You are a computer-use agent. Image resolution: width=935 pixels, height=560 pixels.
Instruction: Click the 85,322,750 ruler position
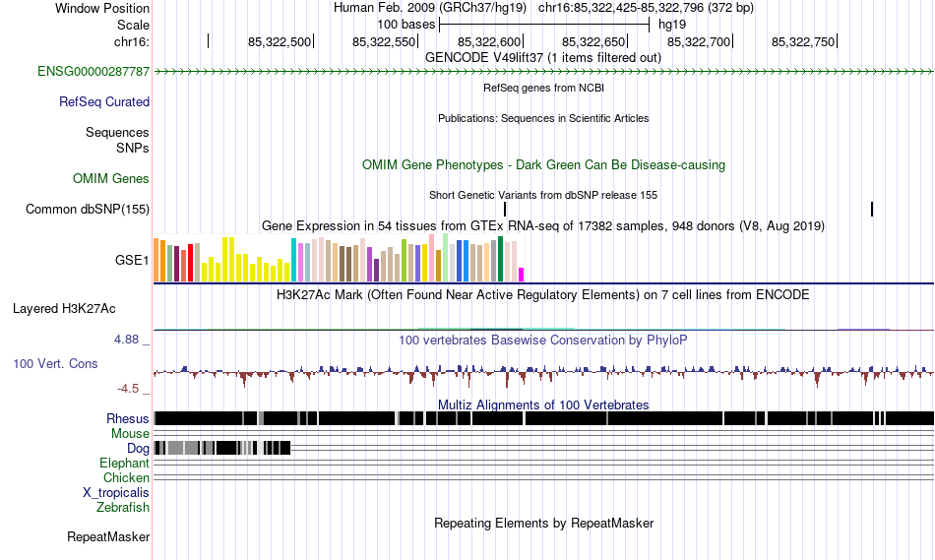(803, 41)
